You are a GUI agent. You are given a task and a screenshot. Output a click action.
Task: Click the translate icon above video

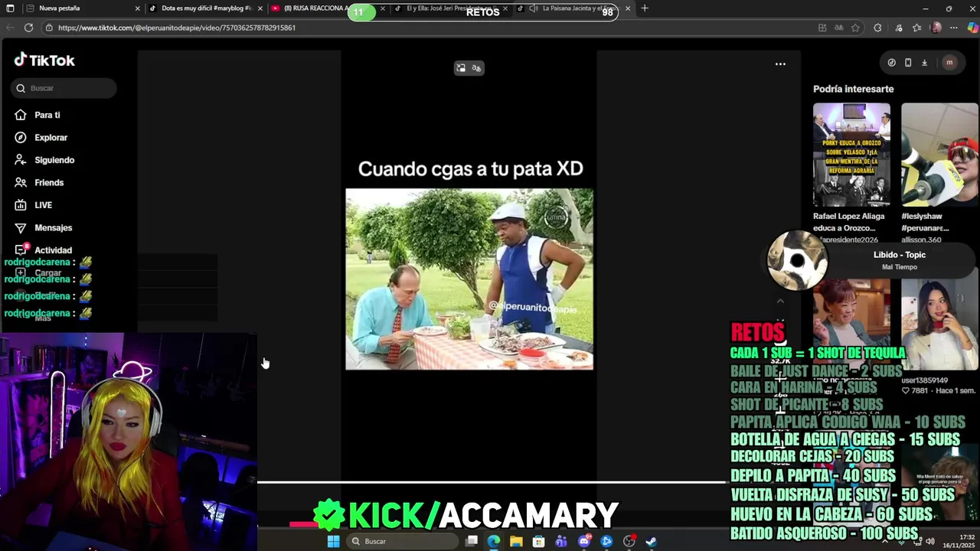pos(476,68)
